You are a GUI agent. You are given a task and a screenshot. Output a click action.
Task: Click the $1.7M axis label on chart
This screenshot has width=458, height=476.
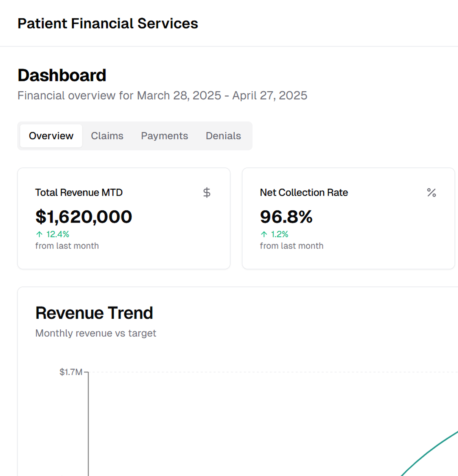coord(71,372)
